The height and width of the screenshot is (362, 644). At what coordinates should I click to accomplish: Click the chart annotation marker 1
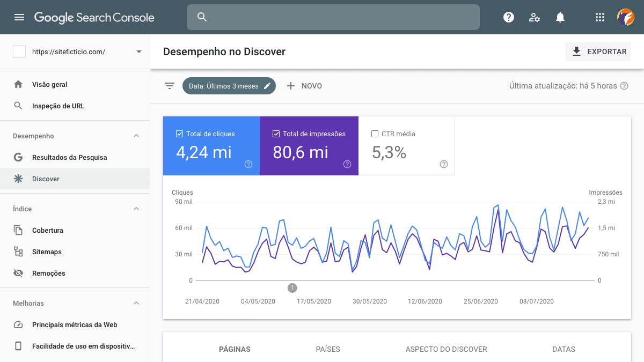292,288
